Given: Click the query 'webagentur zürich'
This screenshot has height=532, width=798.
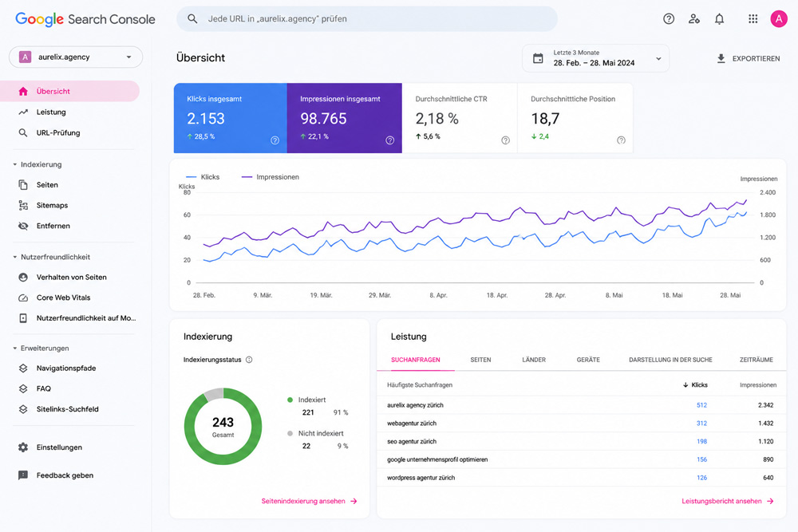Looking at the screenshot, I should click(412, 424).
